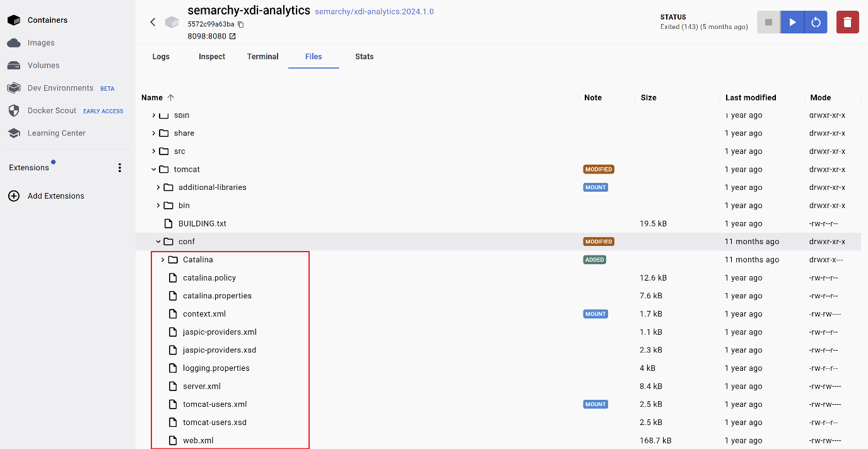The height and width of the screenshot is (449, 868).
Task: Click the 168.7 kB size of web.xml
Action: (x=655, y=441)
